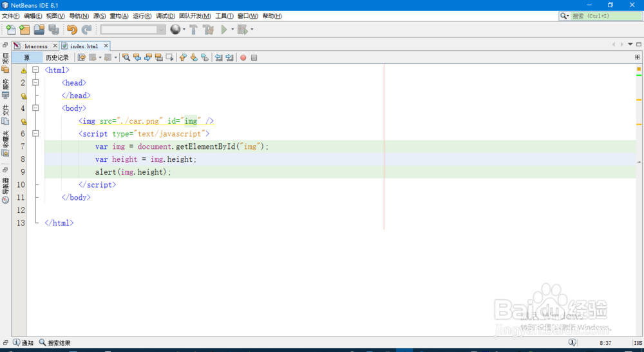Click the Build Project hammer icon
Screen dimensions: 644x352
[x=193, y=30]
